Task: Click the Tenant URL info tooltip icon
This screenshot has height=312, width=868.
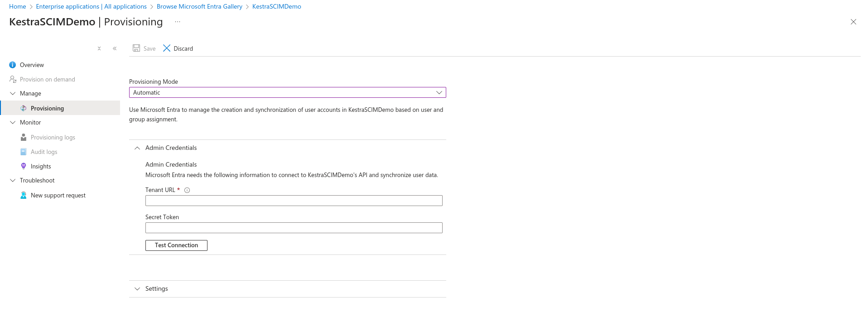Action: coord(187,190)
